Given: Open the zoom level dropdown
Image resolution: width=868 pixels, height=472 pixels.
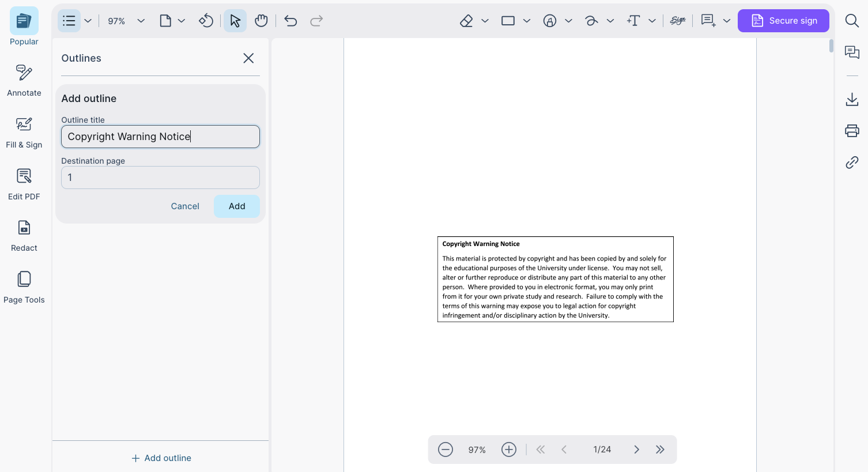Looking at the screenshot, I should pos(141,20).
